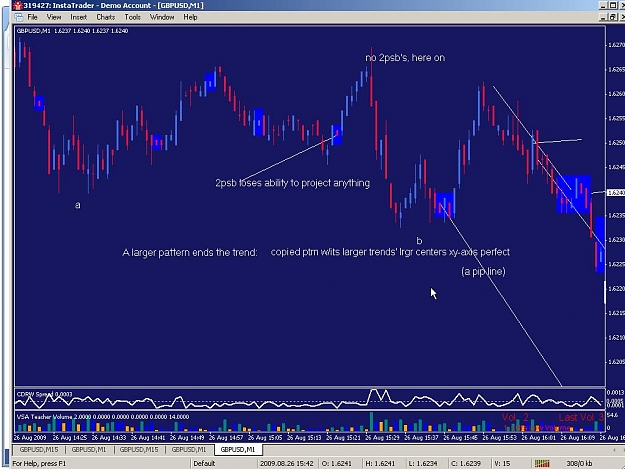Select the 'a' label on chart
Viewport: 625px width, 469px height.
[78, 205]
